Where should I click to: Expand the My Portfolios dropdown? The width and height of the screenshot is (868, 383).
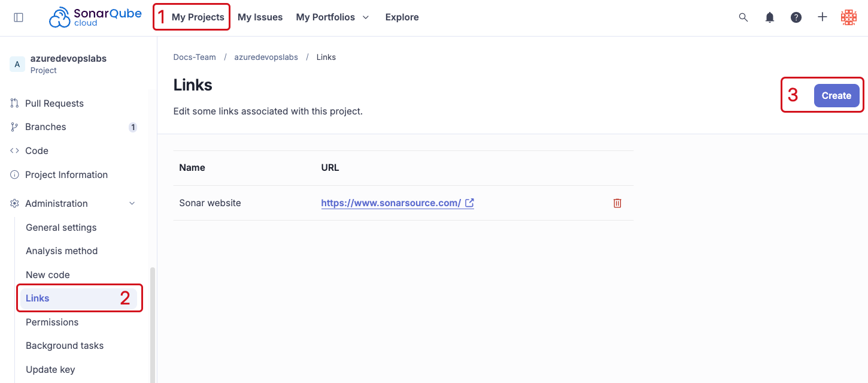[332, 17]
